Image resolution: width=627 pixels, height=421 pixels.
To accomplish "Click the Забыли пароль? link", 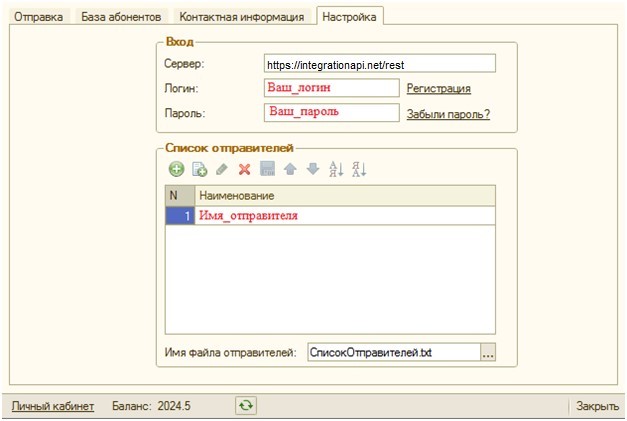I will tap(448, 114).
